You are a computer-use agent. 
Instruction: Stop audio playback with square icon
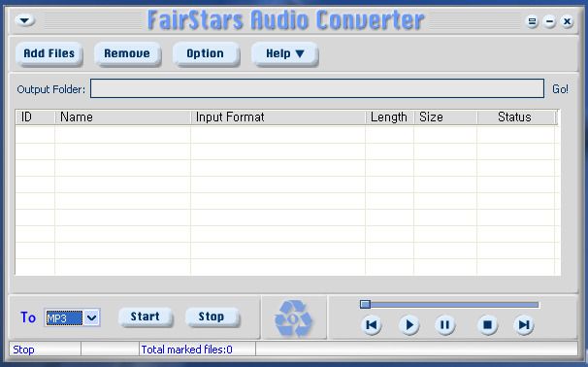pyautogui.click(x=487, y=325)
